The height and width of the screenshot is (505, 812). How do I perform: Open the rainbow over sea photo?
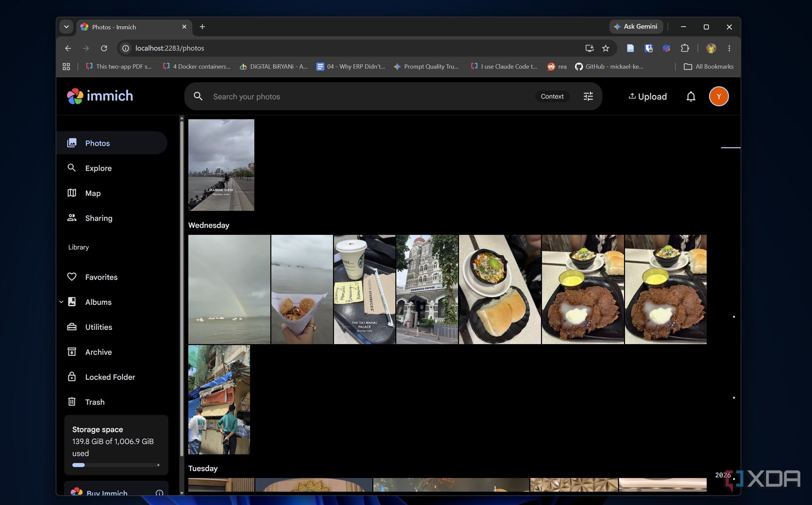pos(229,289)
